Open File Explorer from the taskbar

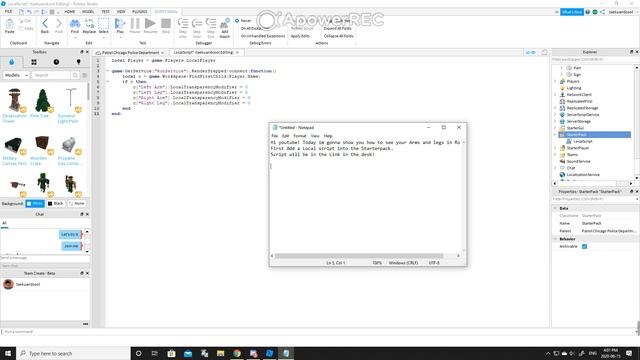pyautogui.click(x=220, y=353)
